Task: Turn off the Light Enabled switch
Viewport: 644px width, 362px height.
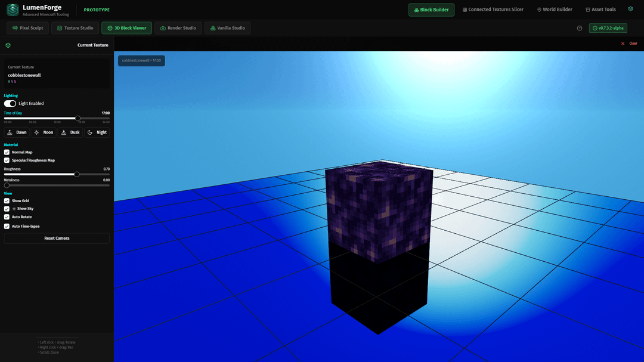Action: click(x=10, y=104)
